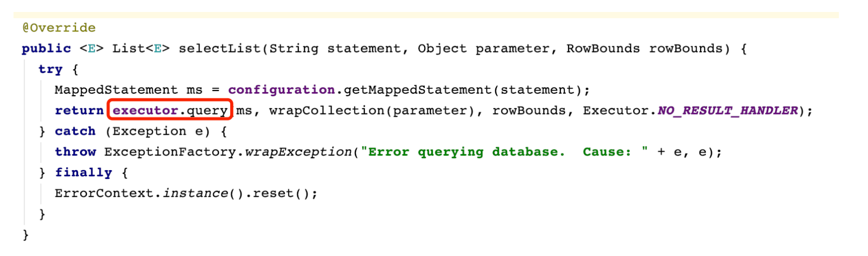This screenshot has width=868, height=256.
Task: Select the highlighted executor.query call
Action: coord(170,110)
